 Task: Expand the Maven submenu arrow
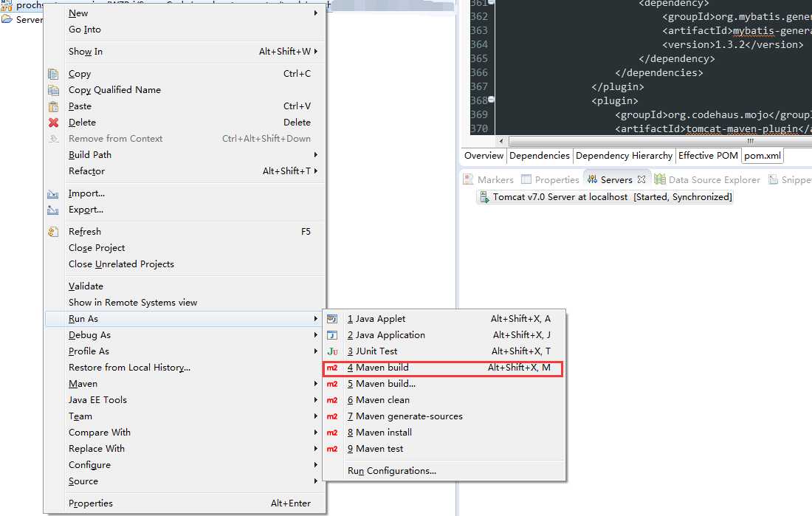tap(315, 384)
